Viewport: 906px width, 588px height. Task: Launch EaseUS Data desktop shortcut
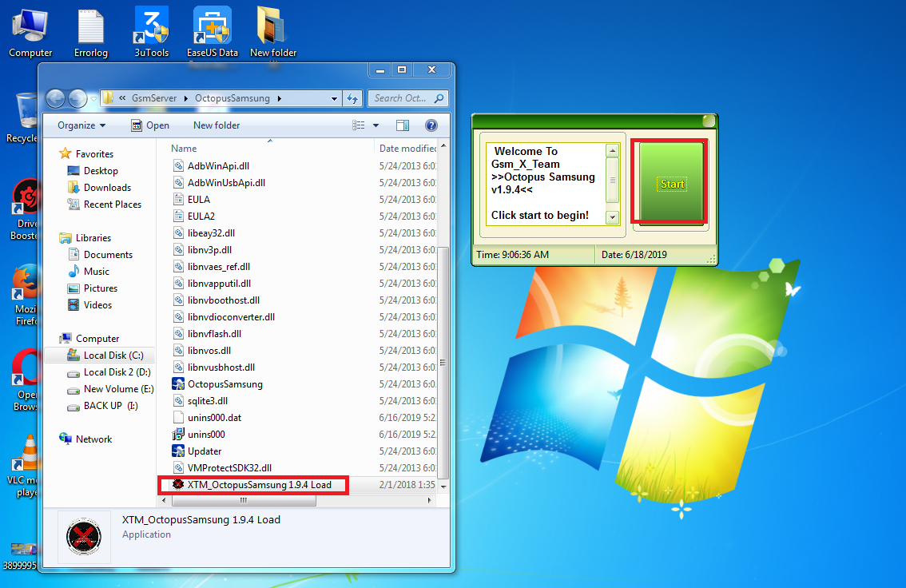[x=212, y=34]
